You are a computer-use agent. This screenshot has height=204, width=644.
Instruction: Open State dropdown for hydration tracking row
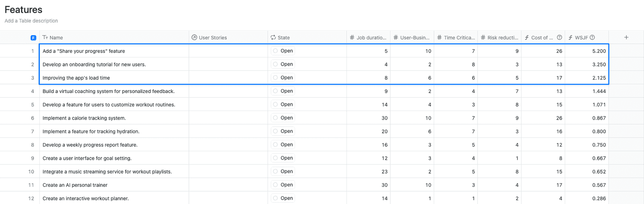[x=283, y=131]
